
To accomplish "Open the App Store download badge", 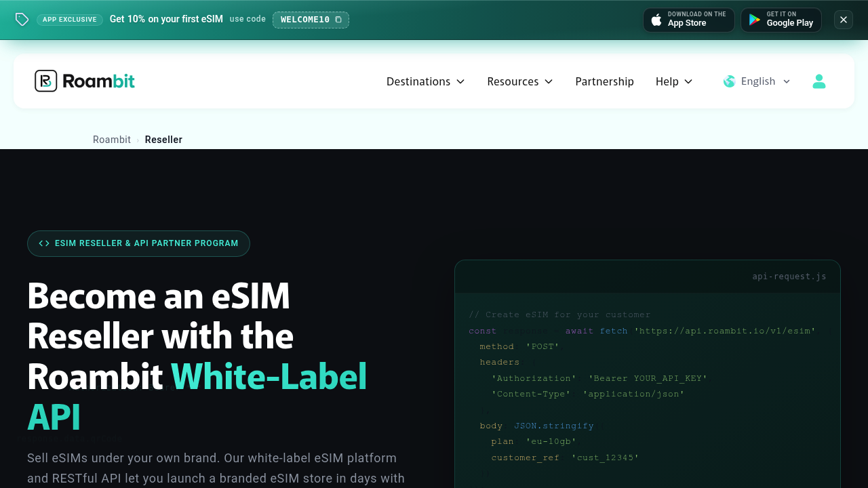I will click(x=688, y=20).
